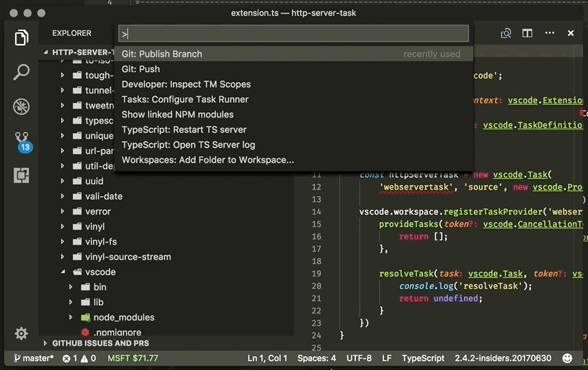Open the Debug view in activity bar
This screenshot has height=370, width=588.
pyautogui.click(x=21, y=107)
